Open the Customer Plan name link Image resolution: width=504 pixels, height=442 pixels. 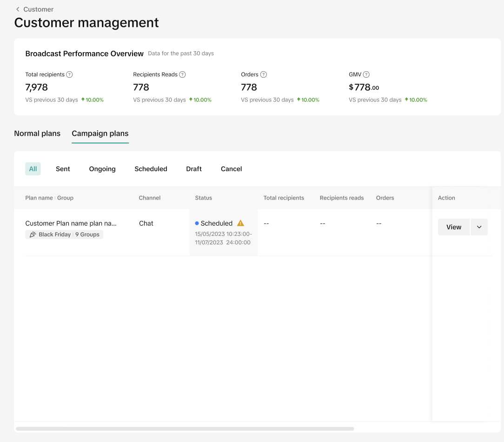71,223
